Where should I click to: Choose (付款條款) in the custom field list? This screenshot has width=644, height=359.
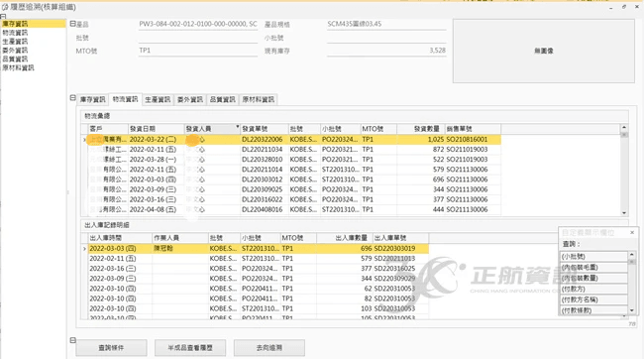593,310
